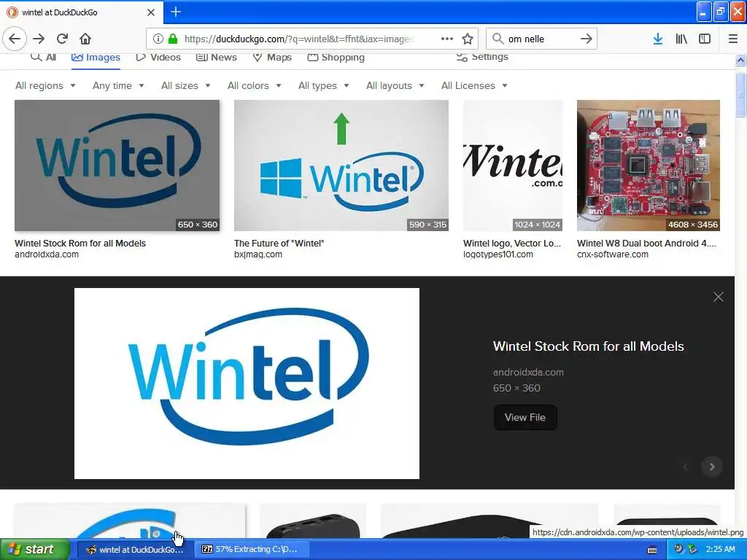Viewport: 747px width, 560px height.
Task: Expand the All Licenses filter
Action: tap(474, 86)
